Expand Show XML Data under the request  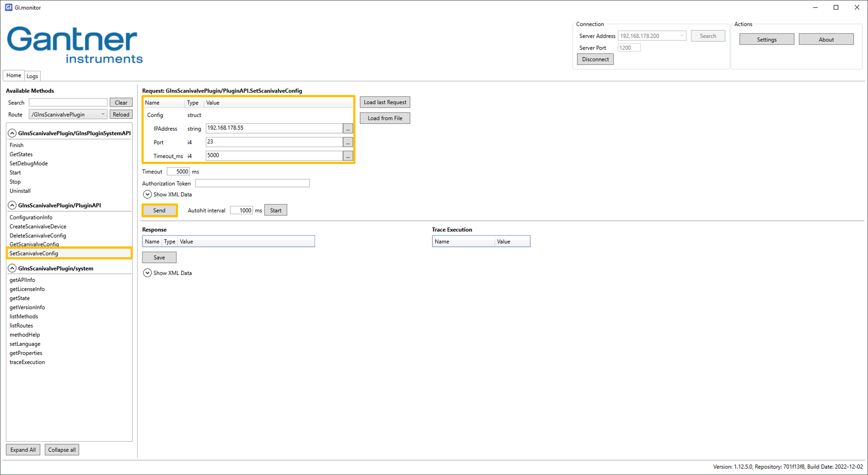click(x=147, y=194)
